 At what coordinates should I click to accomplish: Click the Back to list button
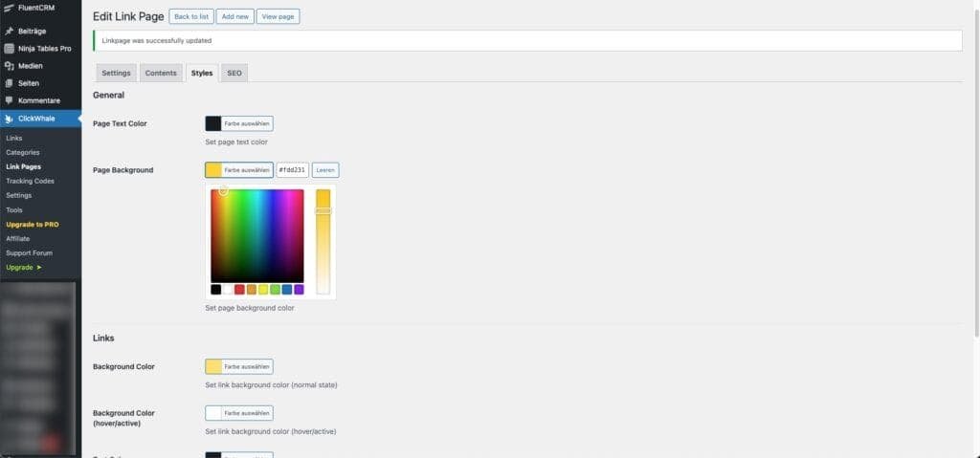191,17
